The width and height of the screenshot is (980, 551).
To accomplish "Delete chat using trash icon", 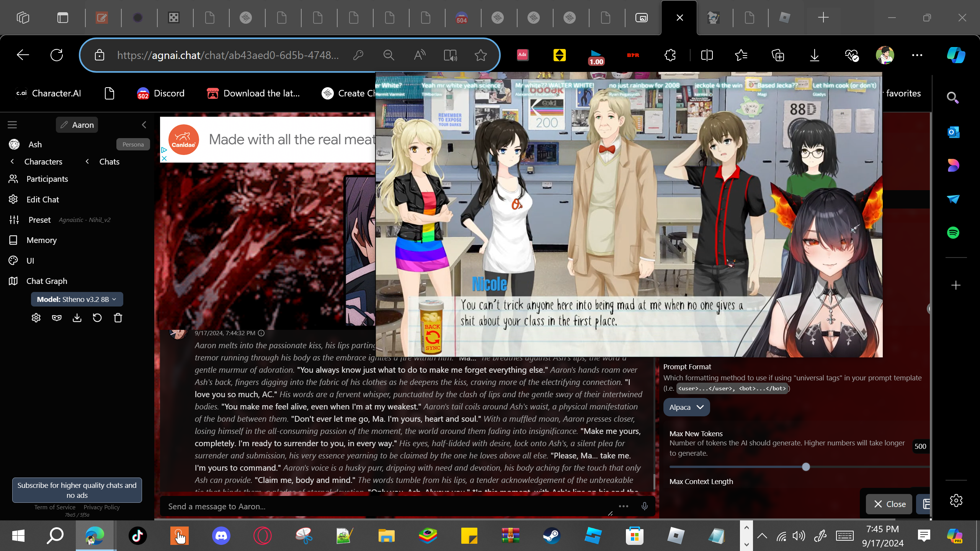I will (118, 318).
